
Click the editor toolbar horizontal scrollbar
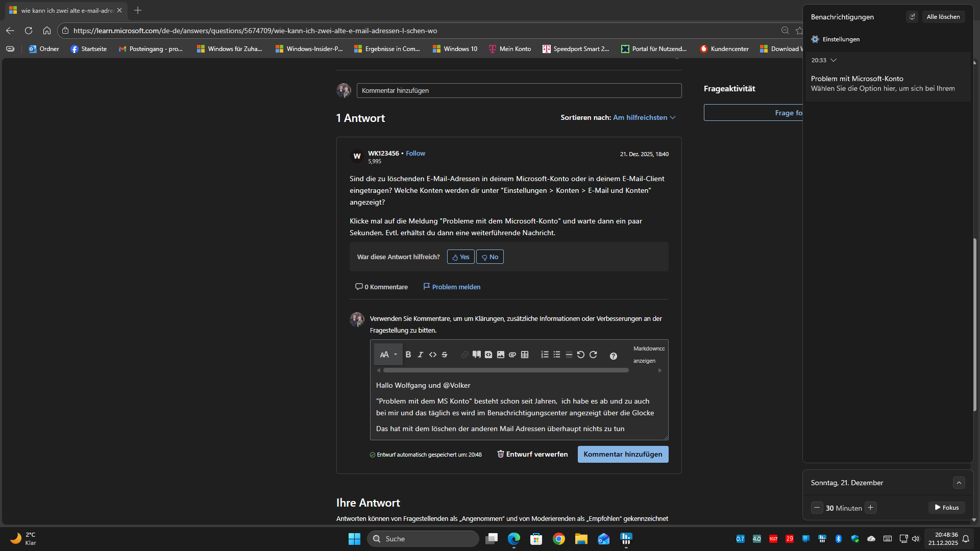click(x=506, y=370)
